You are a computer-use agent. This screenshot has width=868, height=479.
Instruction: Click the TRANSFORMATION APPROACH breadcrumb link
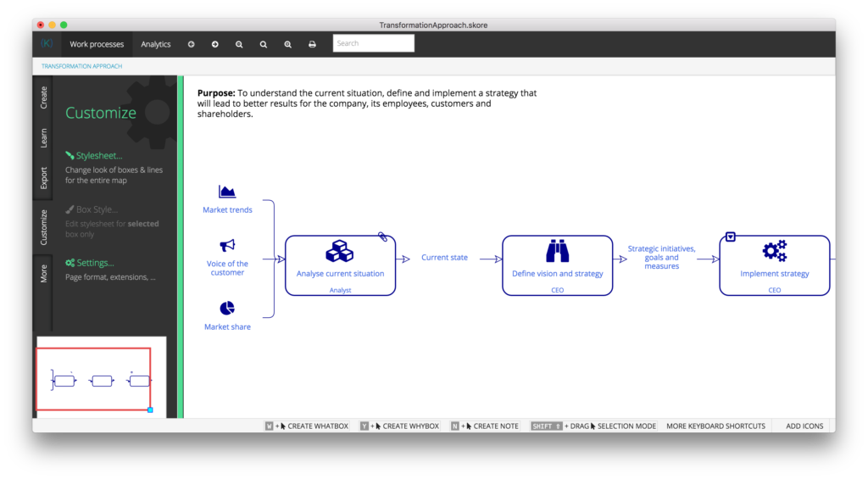pos(82,66)
